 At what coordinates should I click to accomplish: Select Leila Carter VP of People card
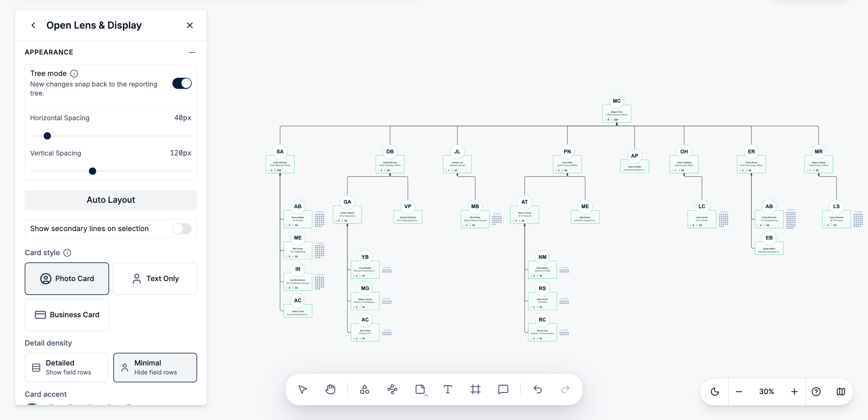point(702,219)
